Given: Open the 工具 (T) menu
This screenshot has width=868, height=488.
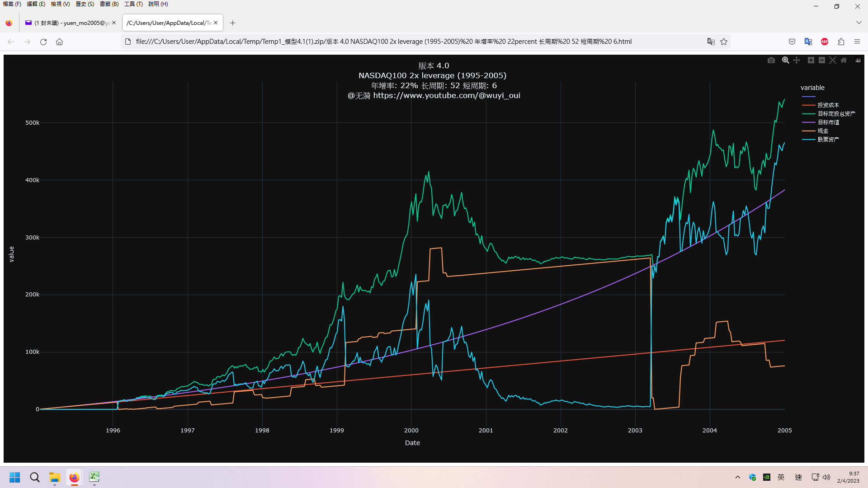Looking at the screenshot, I should click(133, 4).
